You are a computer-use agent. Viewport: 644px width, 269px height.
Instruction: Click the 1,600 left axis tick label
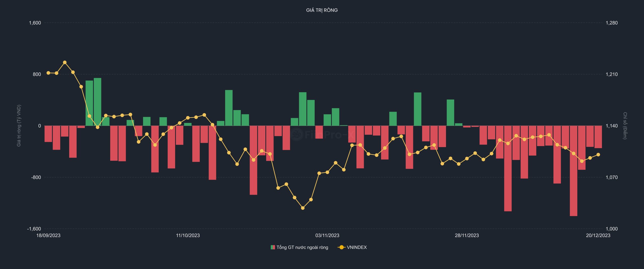[35, 23]
